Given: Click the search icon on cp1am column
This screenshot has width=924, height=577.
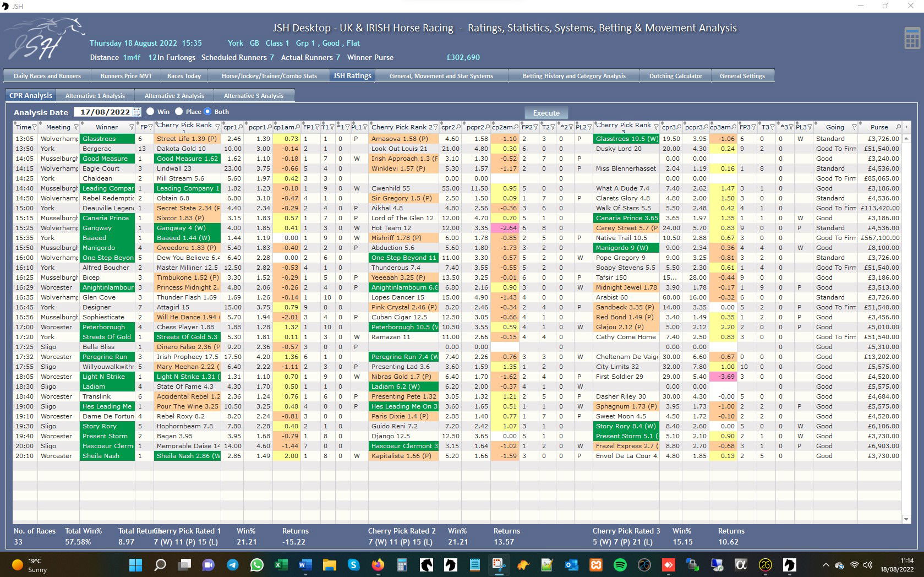Looking at the screenshot, I should click(298, 127).
